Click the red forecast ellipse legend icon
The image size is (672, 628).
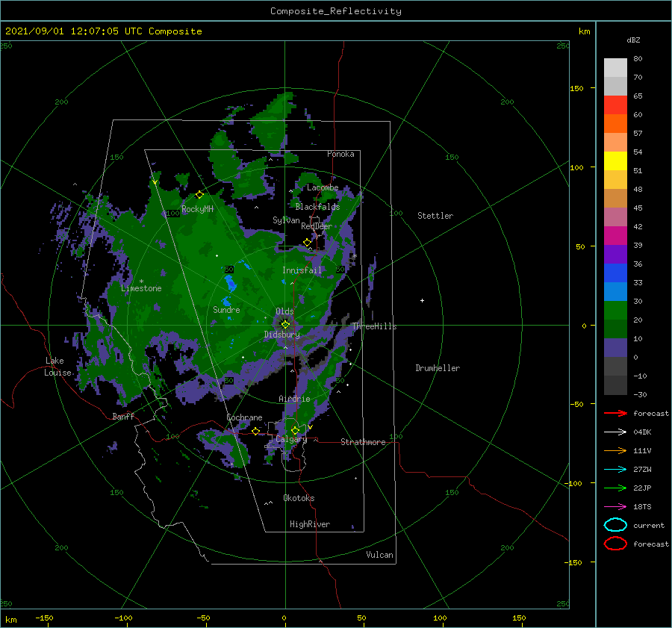615,544
